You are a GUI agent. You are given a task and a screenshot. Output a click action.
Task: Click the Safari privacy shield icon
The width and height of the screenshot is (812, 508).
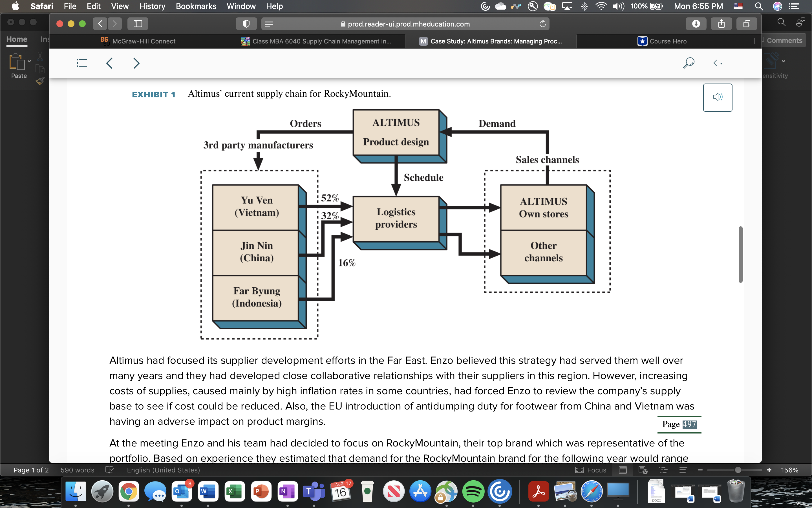pos(246,23)
